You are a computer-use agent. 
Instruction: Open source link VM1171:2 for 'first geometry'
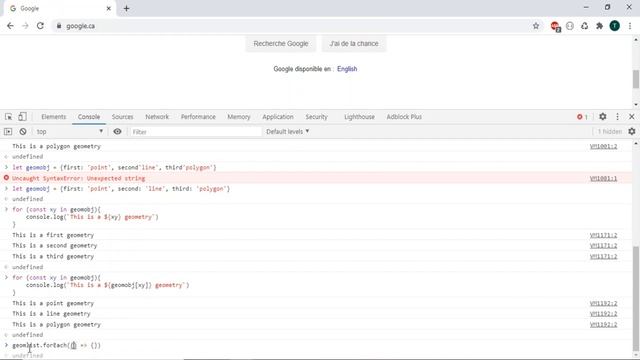coord(603,235)
